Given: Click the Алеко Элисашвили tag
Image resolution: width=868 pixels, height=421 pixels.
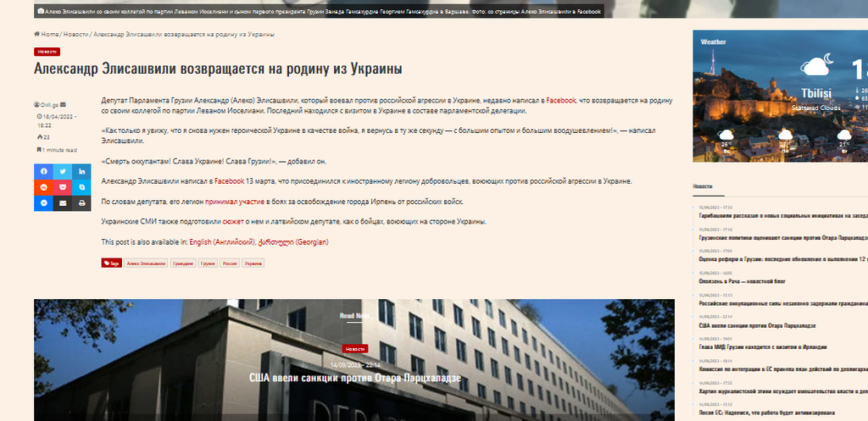Looking at the screenshot, I should pos(146,263).
